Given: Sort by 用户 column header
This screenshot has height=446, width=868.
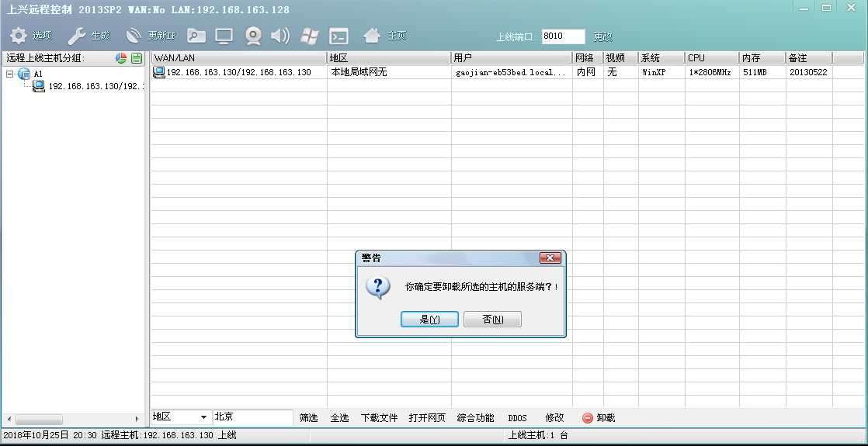Looking at the screenshot, I should pos(512,58).
